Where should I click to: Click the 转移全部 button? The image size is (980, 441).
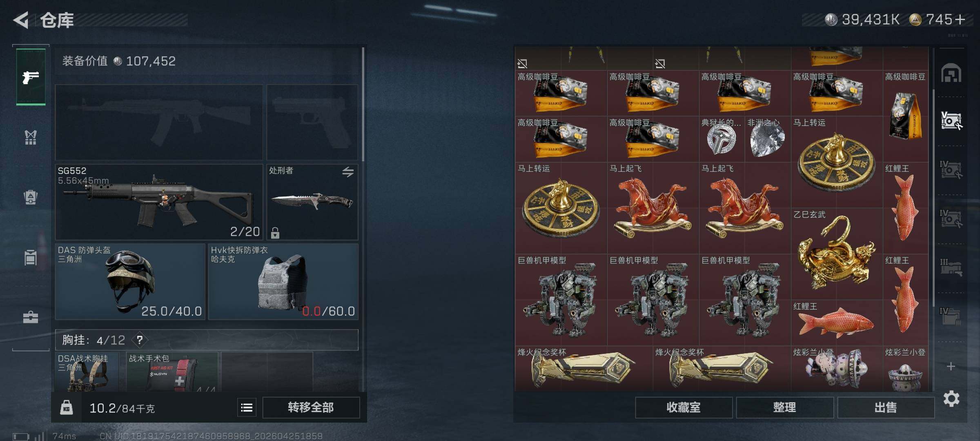pos(311,408)
